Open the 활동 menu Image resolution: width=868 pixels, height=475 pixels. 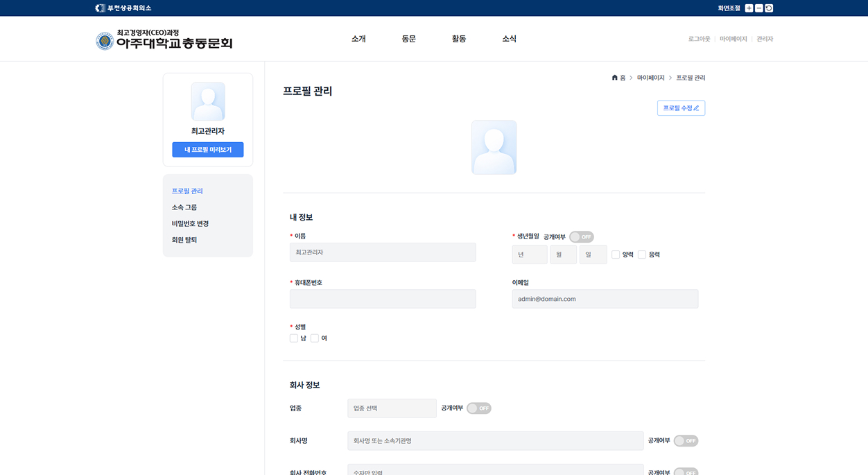(459, 39)
